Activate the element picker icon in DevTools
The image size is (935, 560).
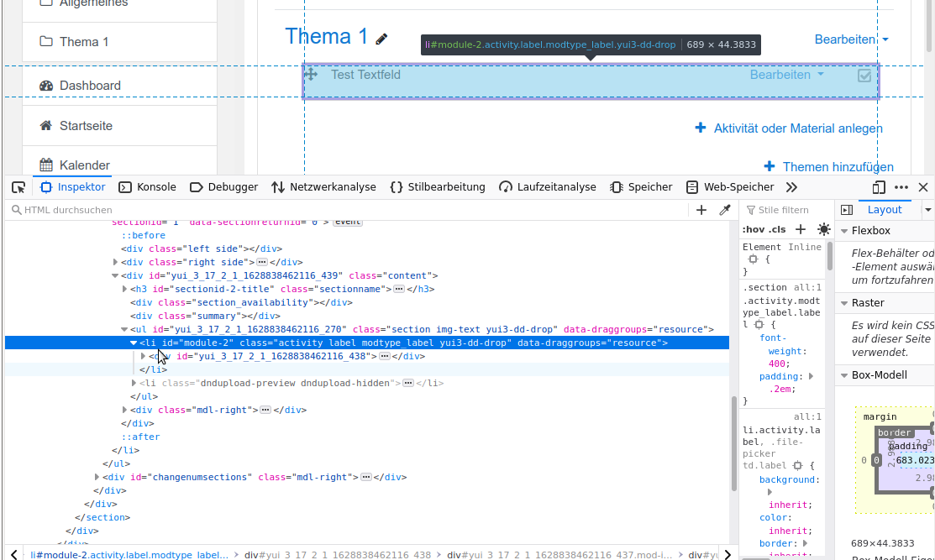[18, 187]
